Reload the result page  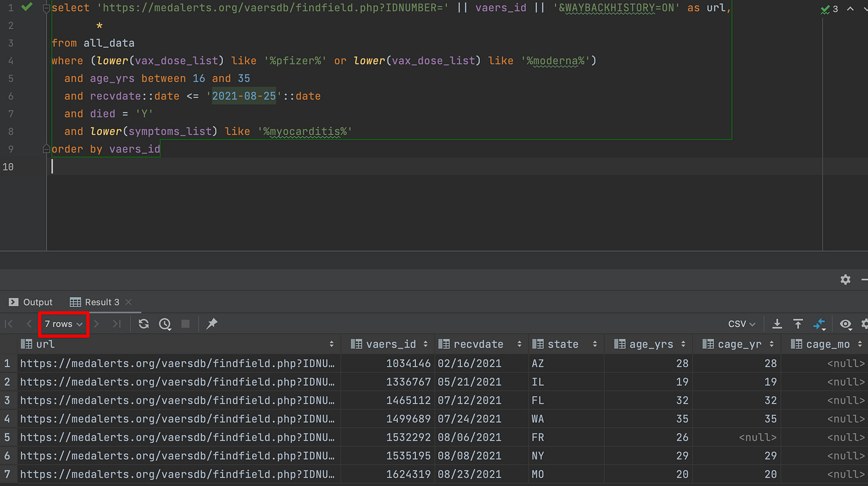[x=144, y=324]
